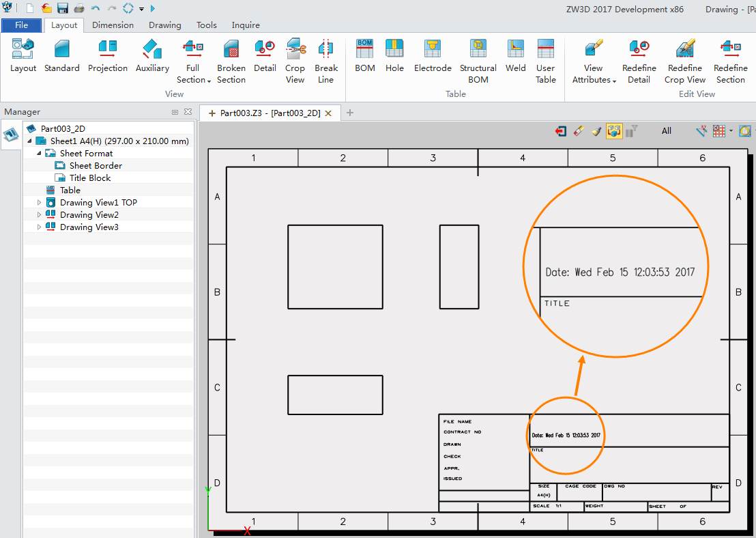This screenshot has height=538, width=756.
Task: Open the View Attributes dropdown arrow
Action: pos(614,81)
